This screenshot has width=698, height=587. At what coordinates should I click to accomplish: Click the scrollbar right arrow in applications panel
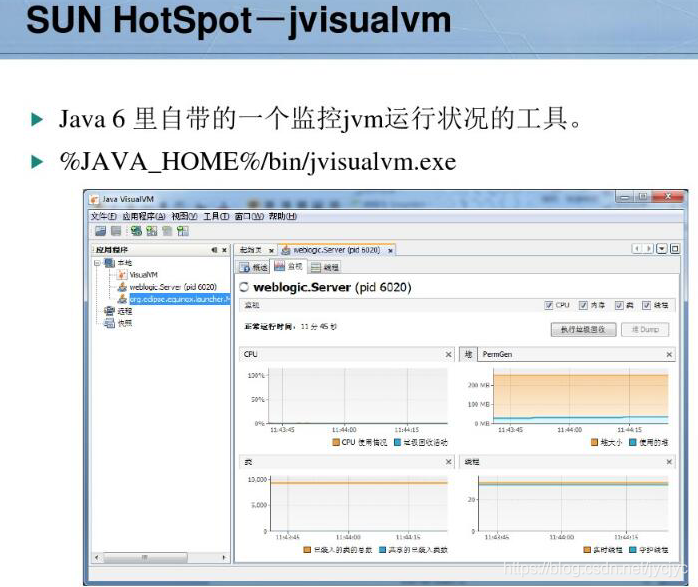point(224,557)
